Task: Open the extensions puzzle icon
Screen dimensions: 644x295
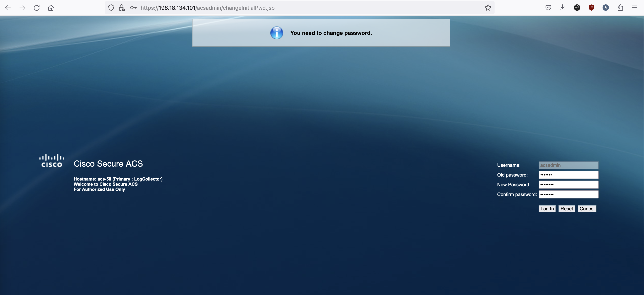Action: coord(620,8)
